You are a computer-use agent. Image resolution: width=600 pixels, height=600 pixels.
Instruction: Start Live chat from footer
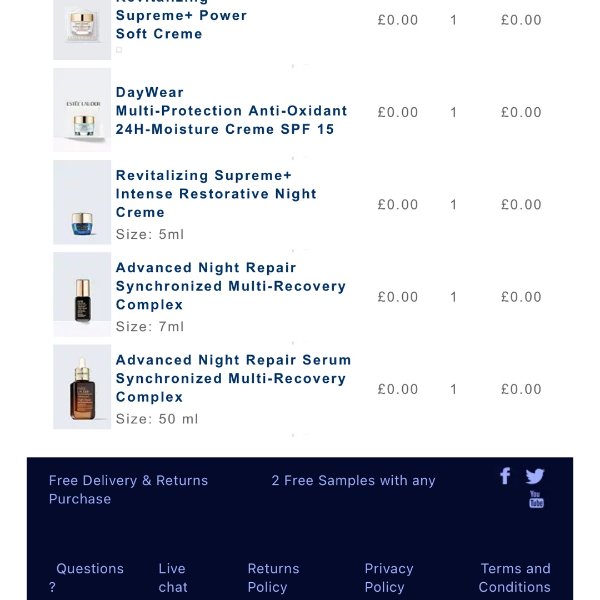click(x=172, y=577)
